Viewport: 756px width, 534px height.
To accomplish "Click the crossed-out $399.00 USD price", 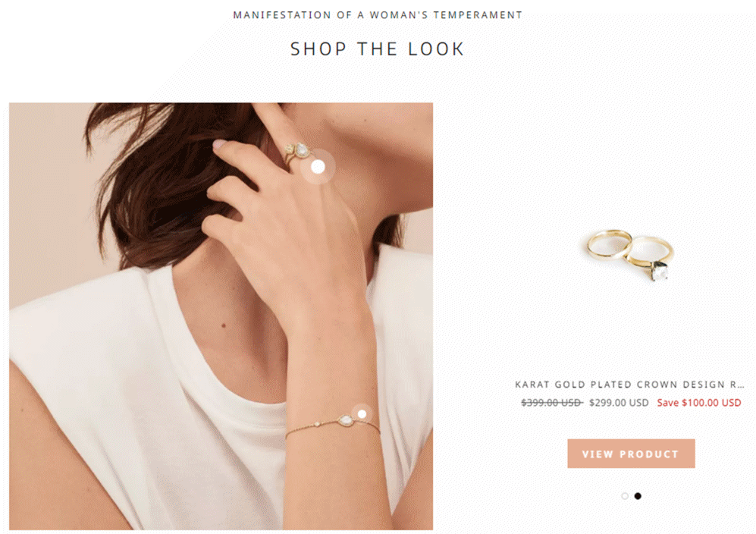I will coord(551,403).
